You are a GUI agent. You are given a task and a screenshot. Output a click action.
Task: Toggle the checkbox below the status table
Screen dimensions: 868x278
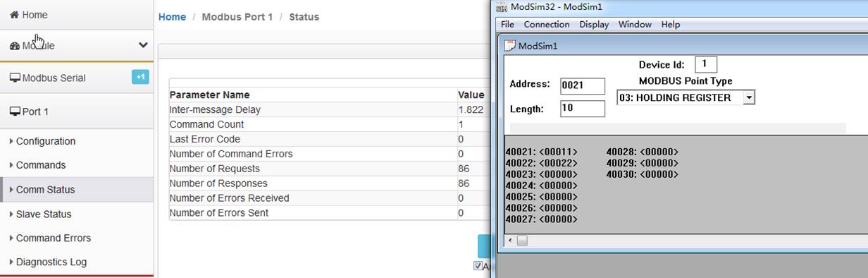point(478,266)
